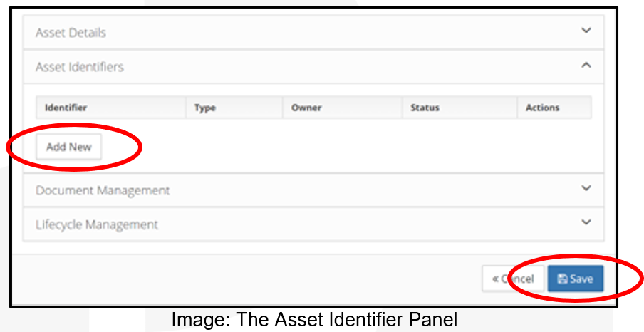The image size is (644, 332).
Task: Sort by the Identifier column header
Action: point(66,108)
